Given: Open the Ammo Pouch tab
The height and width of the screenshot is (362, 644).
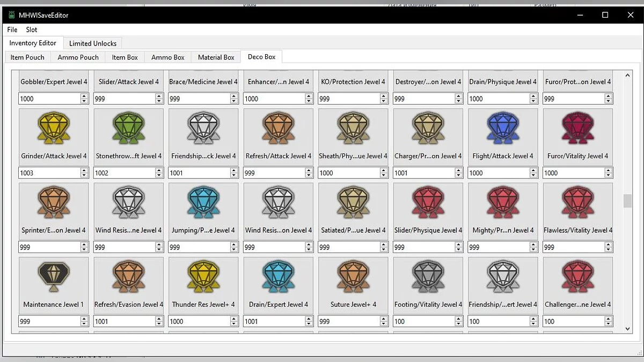Looking at the screenshot, I should click(x=78, y=57).
